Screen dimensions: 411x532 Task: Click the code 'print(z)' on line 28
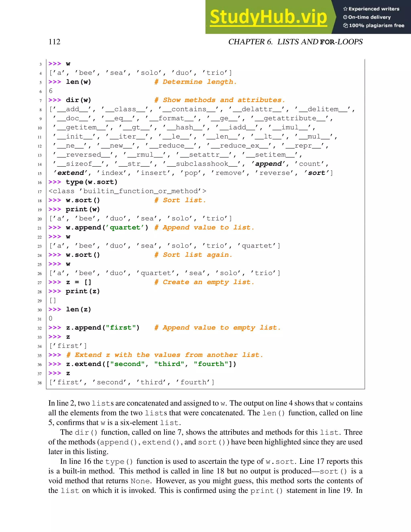click(83, 291)
